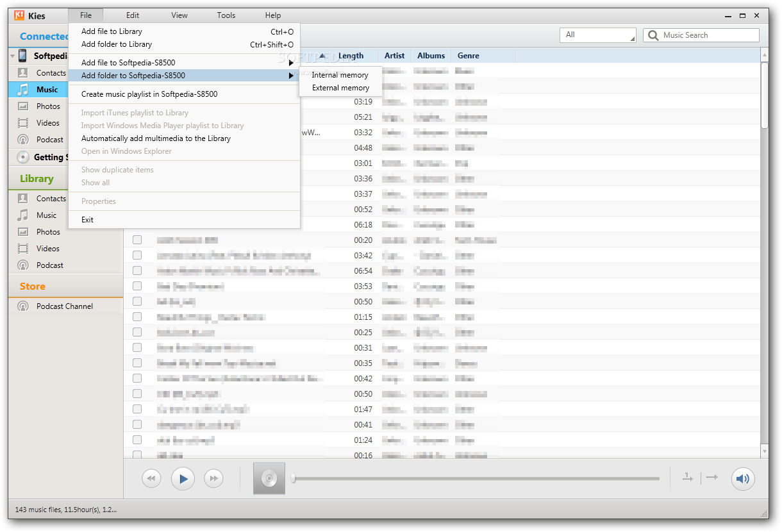Collapse the Softpedia device tree arrow

click(13, 56)
